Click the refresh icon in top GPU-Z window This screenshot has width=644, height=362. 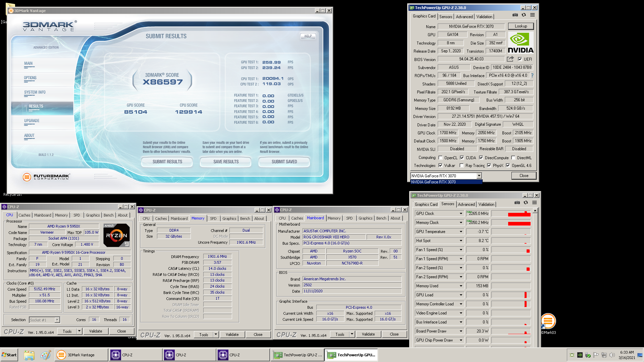click(524, 15)
